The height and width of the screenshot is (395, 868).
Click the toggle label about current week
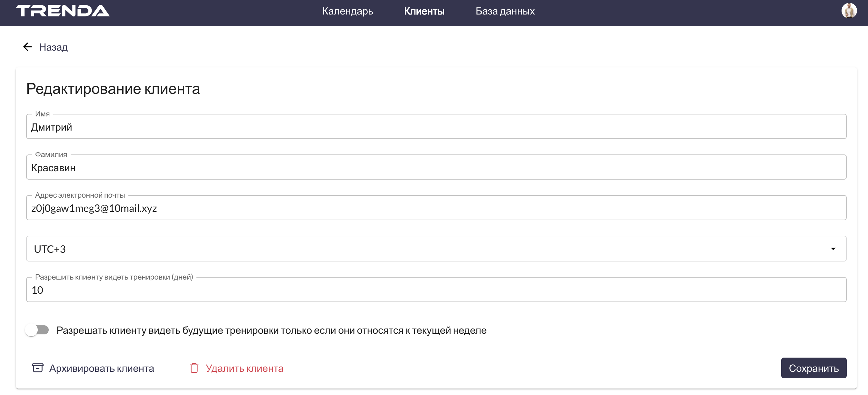pos(271,330)
